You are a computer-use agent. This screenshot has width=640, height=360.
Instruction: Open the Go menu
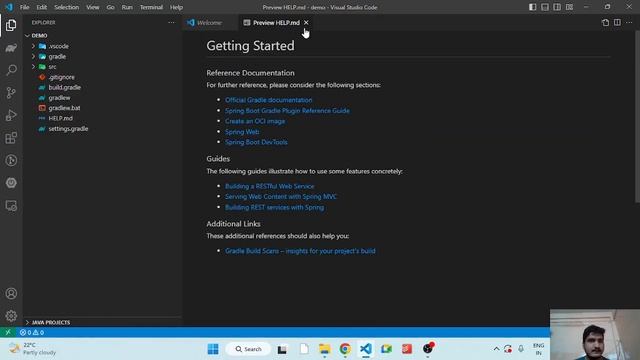tap(110, 7)
